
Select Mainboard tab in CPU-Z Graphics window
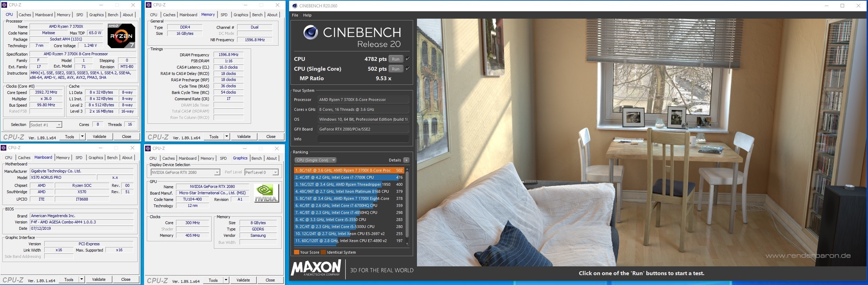point(188,158)
